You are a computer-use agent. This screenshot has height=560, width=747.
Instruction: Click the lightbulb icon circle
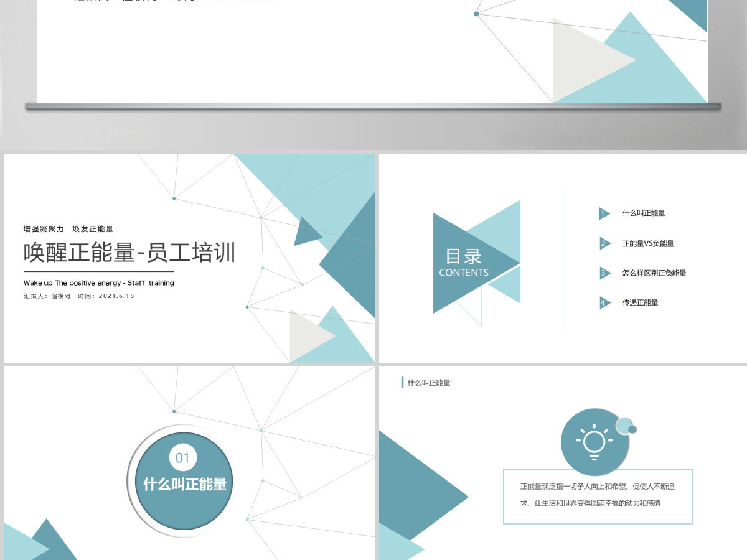pos(594,442)
